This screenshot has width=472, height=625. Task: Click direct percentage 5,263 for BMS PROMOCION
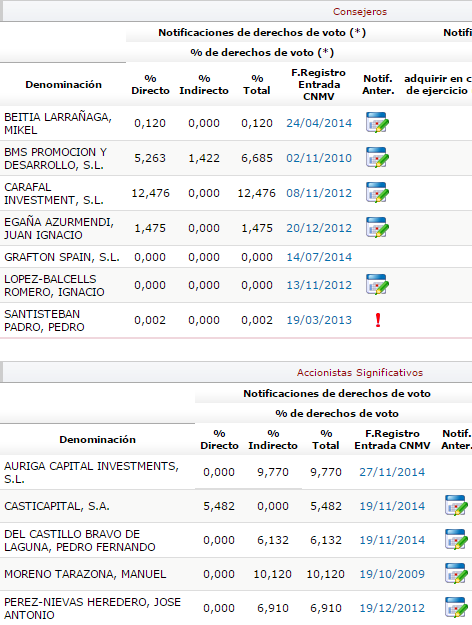pyautogui.click(x=150, y=158)
